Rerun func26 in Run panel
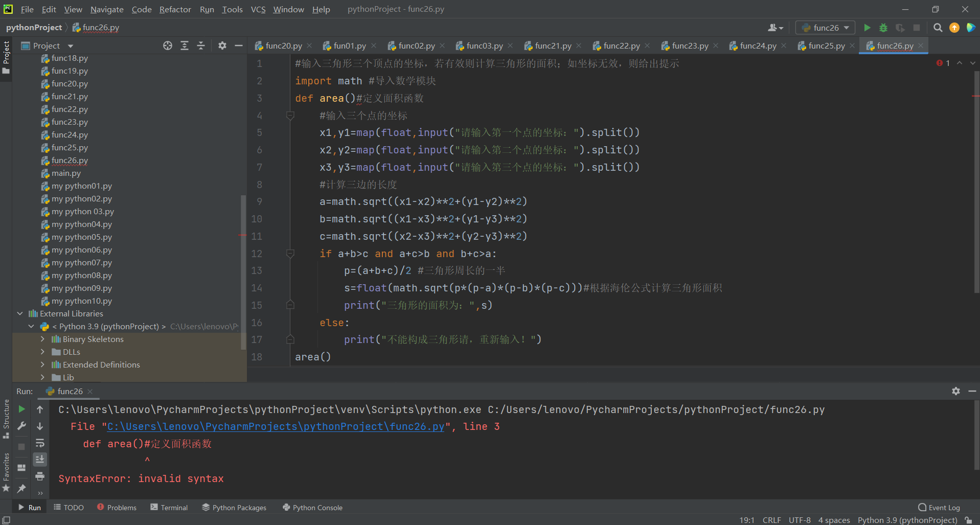980x525 pixels. tap(21, 409)
